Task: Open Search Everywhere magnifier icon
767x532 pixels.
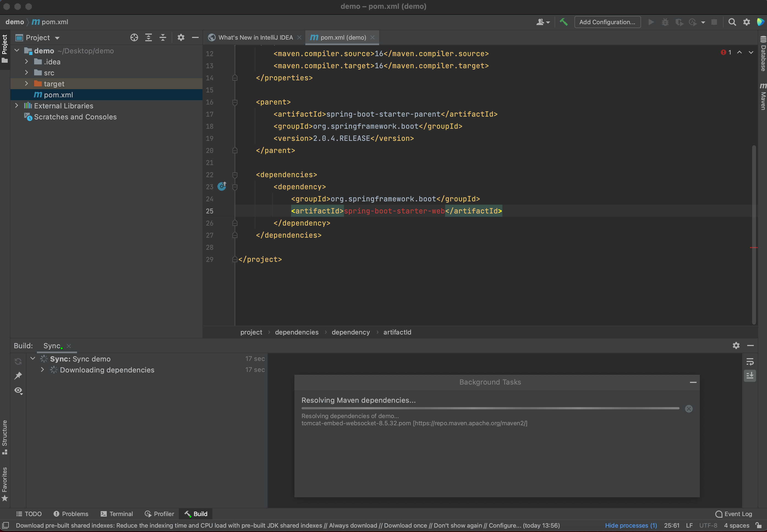Action: click(732, 22)
